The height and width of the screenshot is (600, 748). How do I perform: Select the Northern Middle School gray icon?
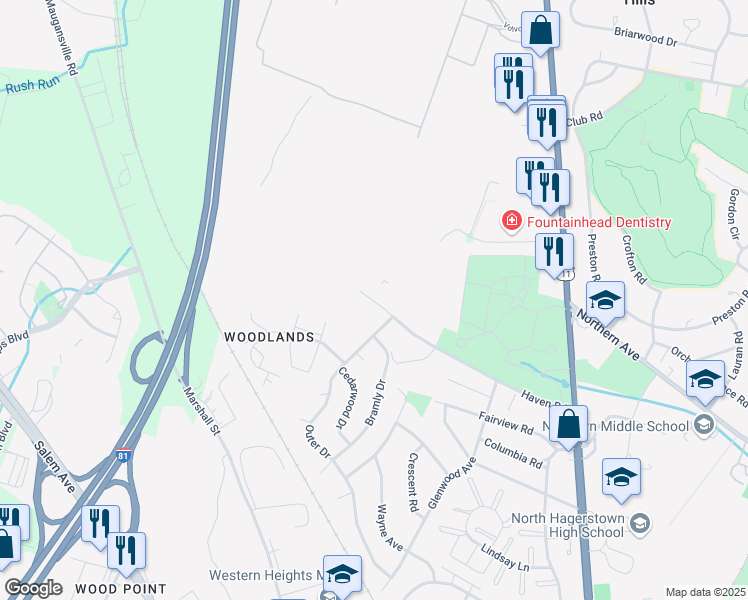pos(704,424)
